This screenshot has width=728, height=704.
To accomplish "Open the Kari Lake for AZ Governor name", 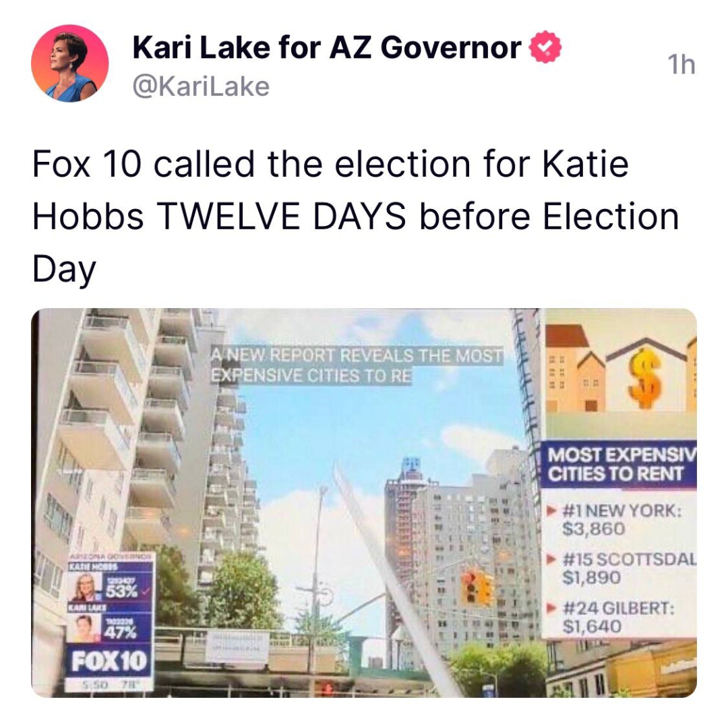I will pos(326,47).
